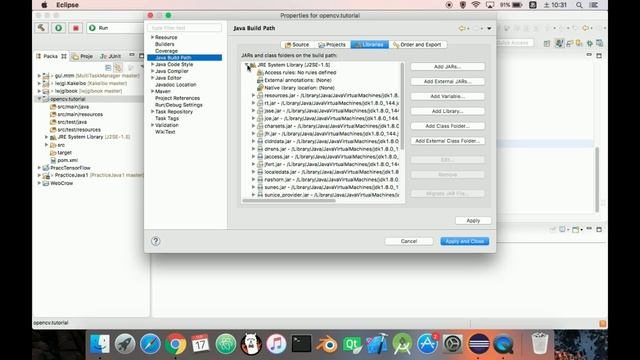Image resolution: width=640 pixels, height=360 pixels.
Task: Click Add External JARs... button
Action: [447, 81]
